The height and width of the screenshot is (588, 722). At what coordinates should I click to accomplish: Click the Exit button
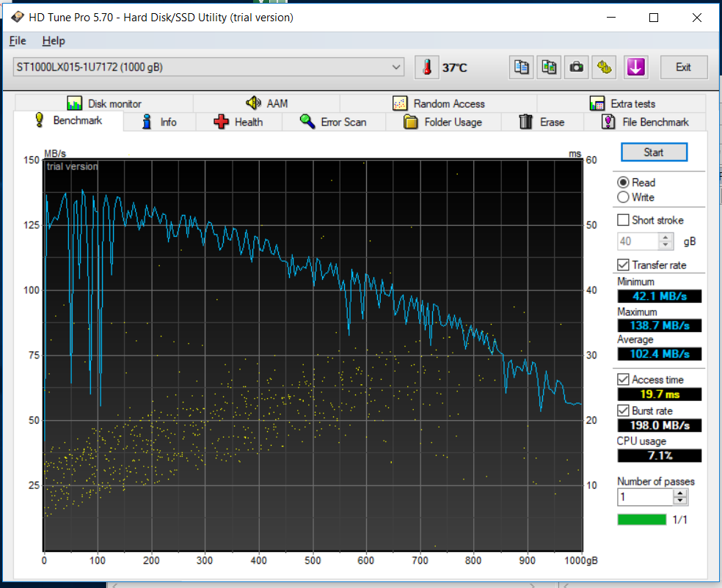[683, 67]
